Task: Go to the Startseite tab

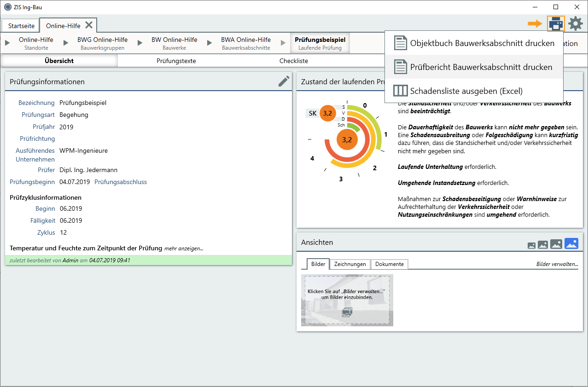Action: pyautogui.click(x=21, y=26)
